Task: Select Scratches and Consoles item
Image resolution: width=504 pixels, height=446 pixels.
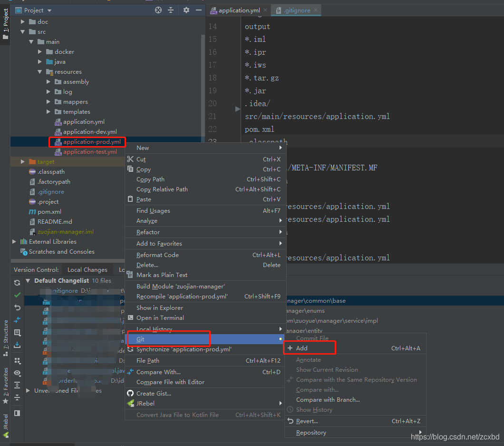Action: (61, 251)
